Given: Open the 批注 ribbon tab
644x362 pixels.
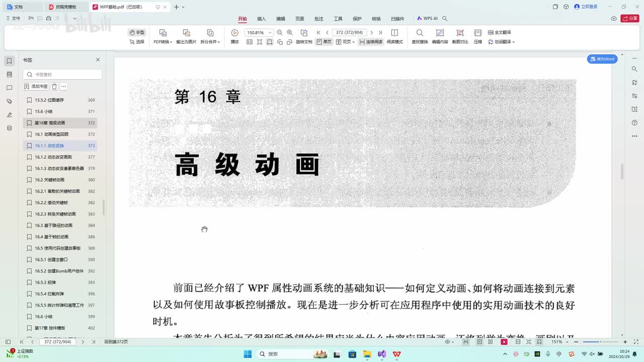Looking at the screenshot, I should [319, 19].
